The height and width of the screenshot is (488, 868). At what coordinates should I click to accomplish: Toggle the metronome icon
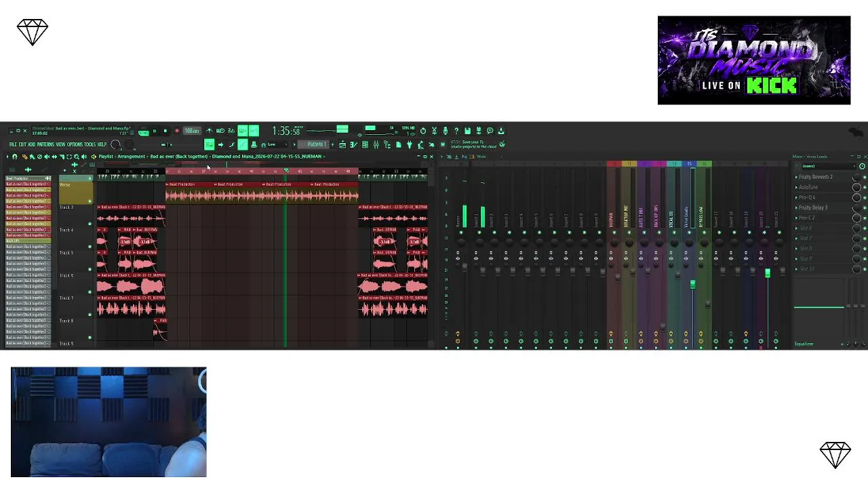click(x=209, y=131)
